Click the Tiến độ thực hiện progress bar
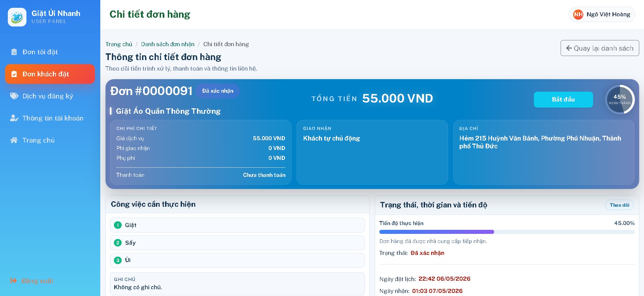 click(507, 232)
